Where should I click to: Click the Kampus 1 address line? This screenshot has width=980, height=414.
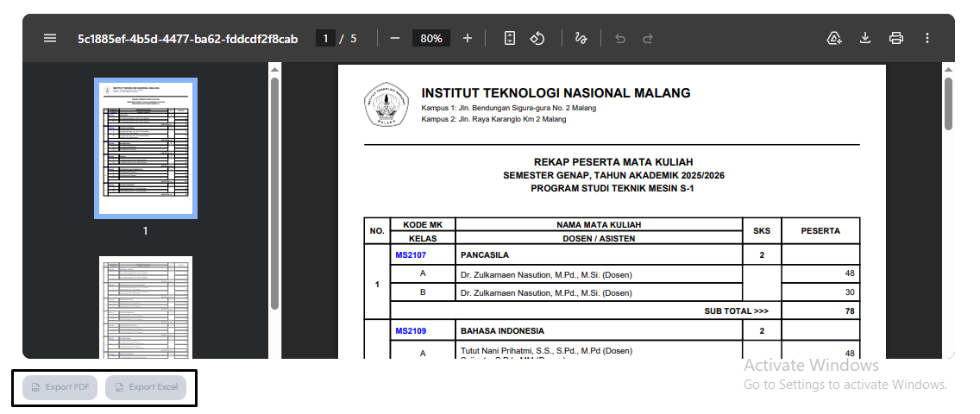[x=509, y=108]
